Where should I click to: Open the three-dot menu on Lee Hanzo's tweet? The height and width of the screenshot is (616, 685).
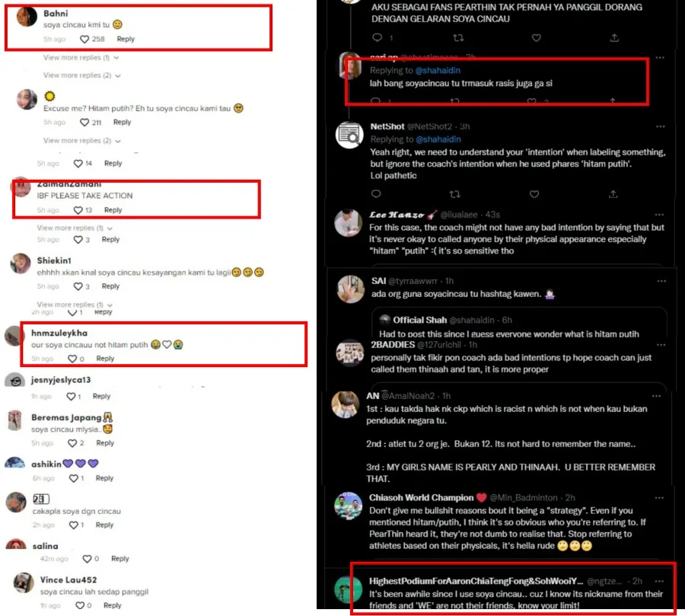point(659,215)
